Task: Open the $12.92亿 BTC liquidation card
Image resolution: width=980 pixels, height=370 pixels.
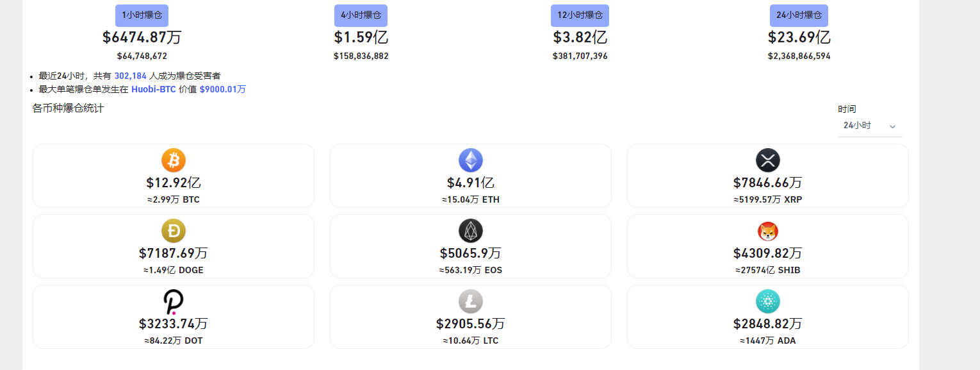Action: tap(174, 176)
